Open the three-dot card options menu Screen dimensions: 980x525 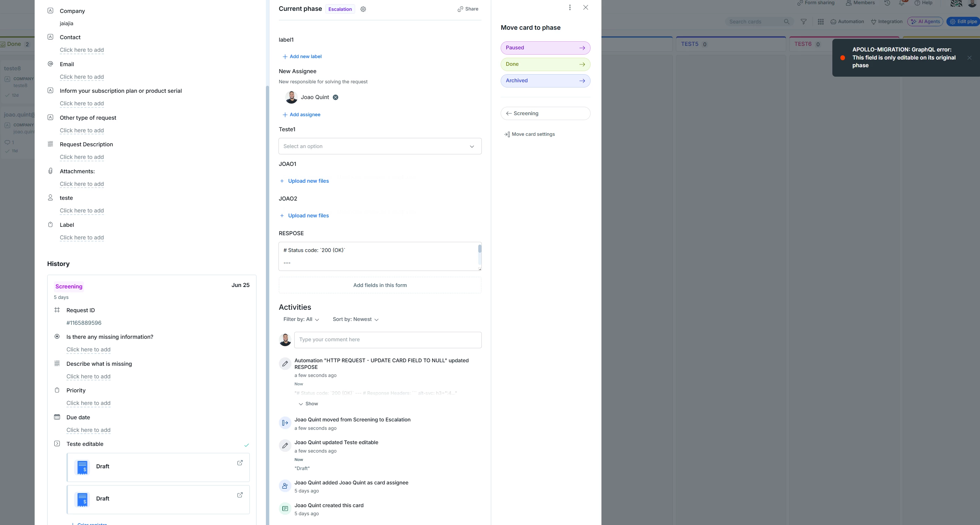pos(570,8)
